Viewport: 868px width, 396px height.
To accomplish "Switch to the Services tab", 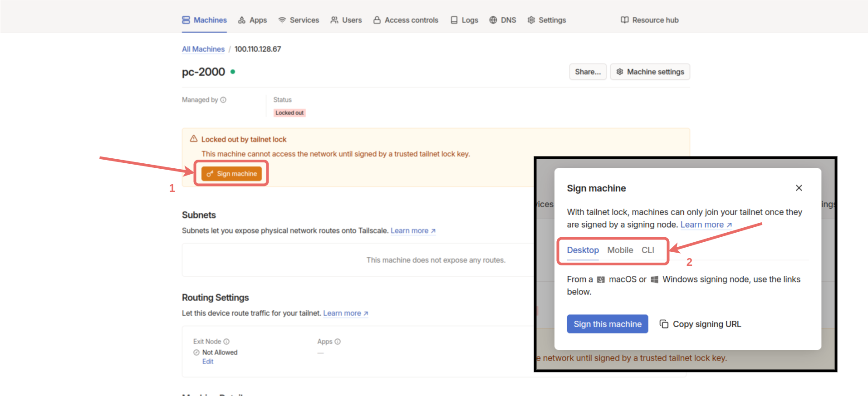I will (299, 20).
